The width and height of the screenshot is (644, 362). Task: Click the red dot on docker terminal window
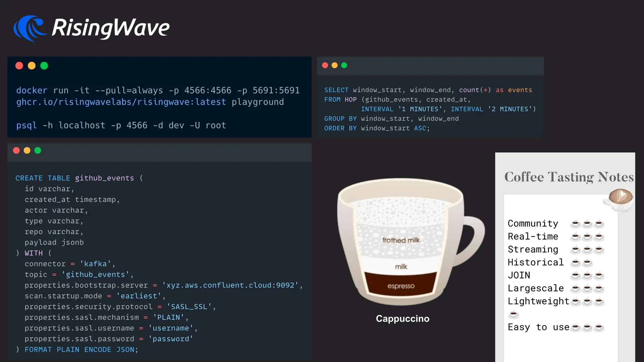19,66
